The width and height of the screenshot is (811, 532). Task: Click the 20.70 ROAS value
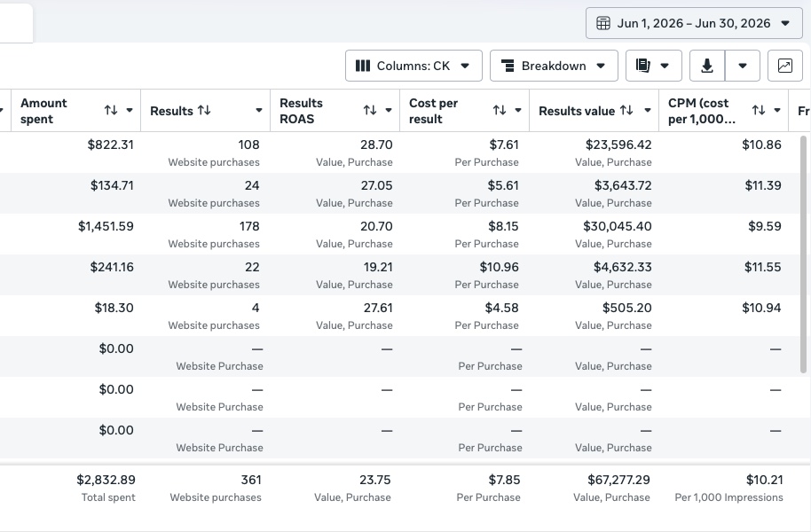coord(376,226)
